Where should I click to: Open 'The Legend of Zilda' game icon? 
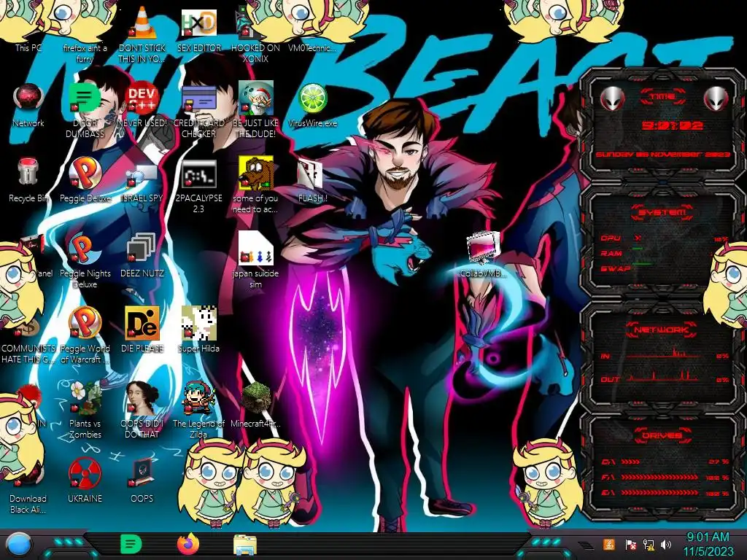[x=198, y=411]
